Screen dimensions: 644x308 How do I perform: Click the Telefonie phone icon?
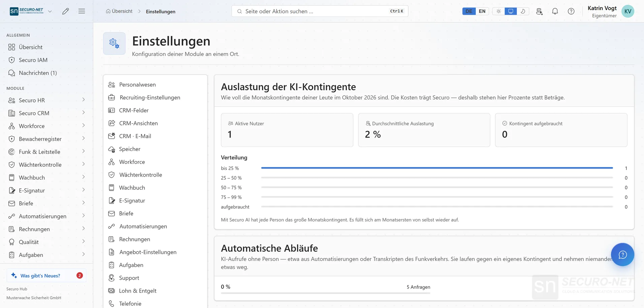(111, 304)
